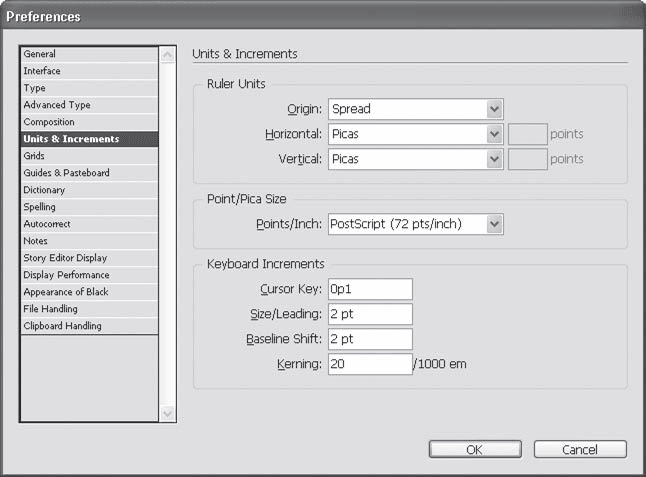Expand the Vertical ruler units dropdown
Image resolution: width=646 pixels, height=477 pixels.
tap(415, 159)
